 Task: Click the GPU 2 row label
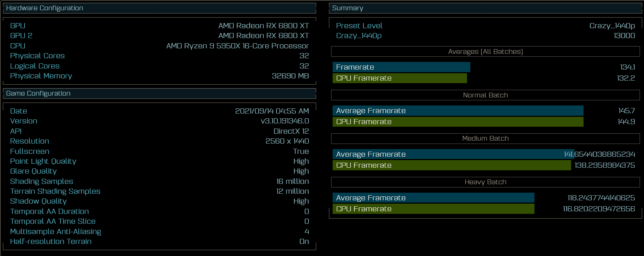21,36
